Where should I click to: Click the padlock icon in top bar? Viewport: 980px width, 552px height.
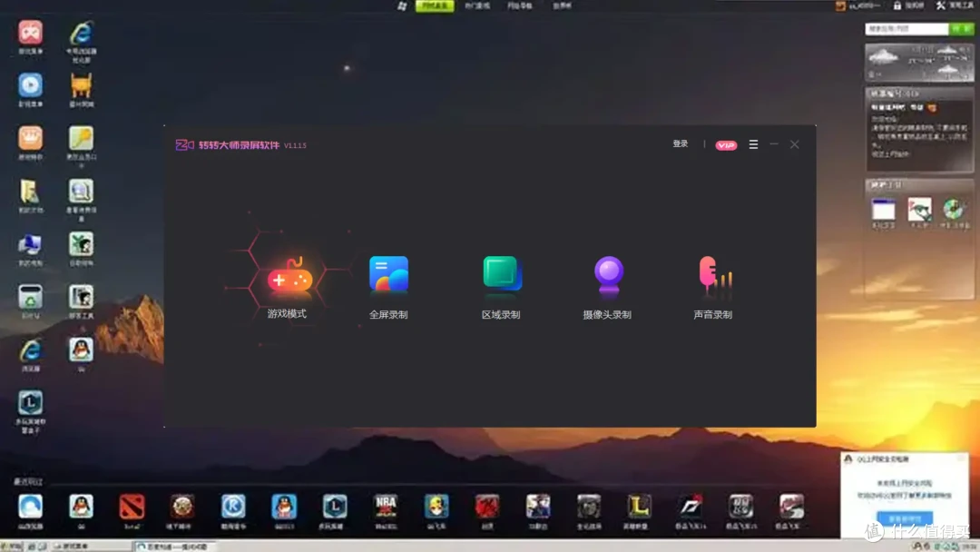[897, 5]
